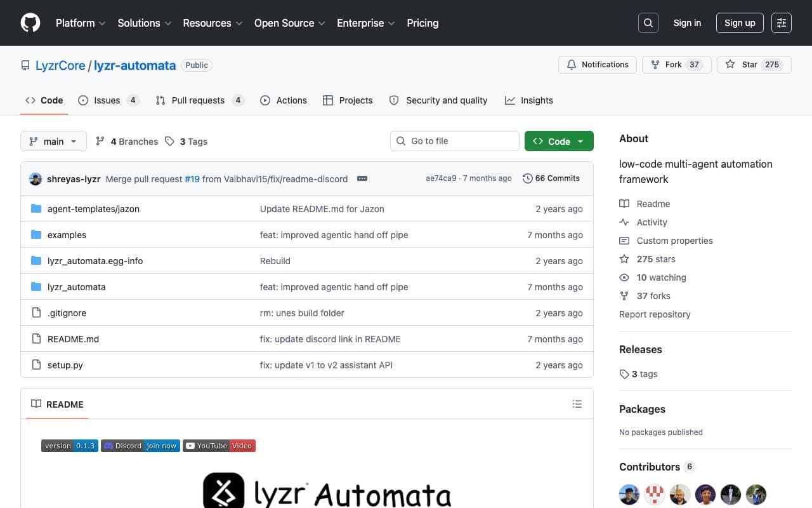
Task: Open the .gitignore file
Action: pyautogui.click(x=67, y=313)
